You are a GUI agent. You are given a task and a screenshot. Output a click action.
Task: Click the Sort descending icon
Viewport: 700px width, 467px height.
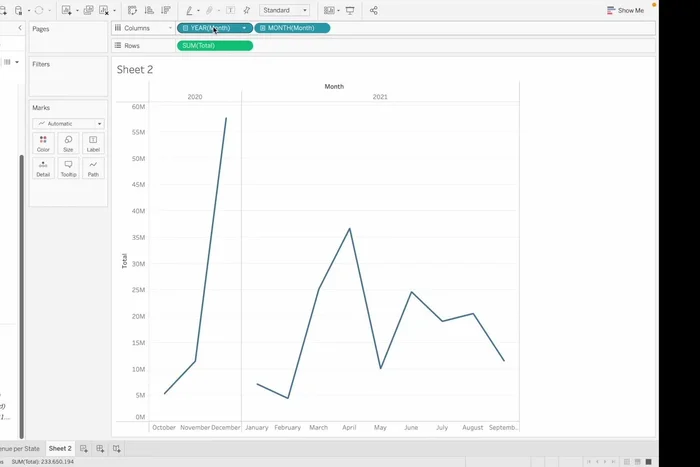pos(166,10)
